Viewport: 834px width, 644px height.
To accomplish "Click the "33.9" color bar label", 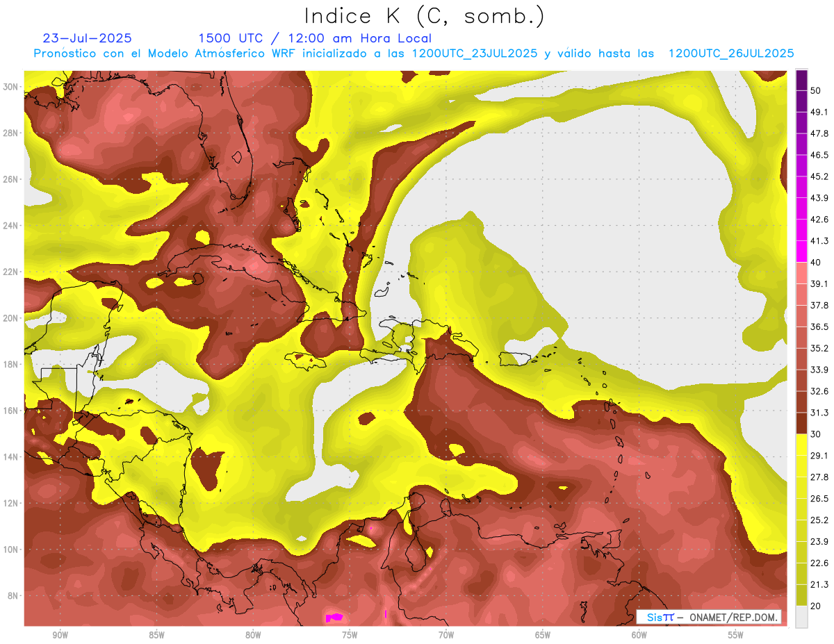I will [819, 370].
